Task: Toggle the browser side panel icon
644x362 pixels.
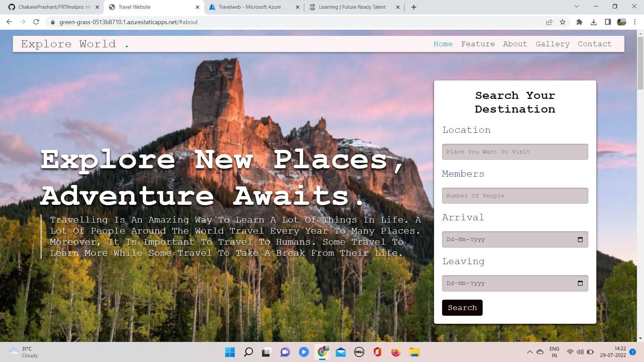Action: [x=607, y=22]
